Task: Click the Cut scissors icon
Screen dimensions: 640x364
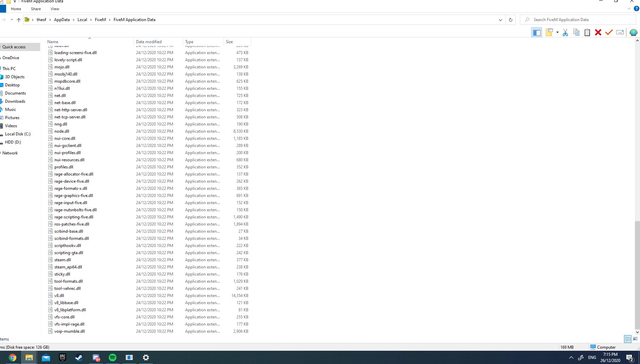Action: pos(565,32)
